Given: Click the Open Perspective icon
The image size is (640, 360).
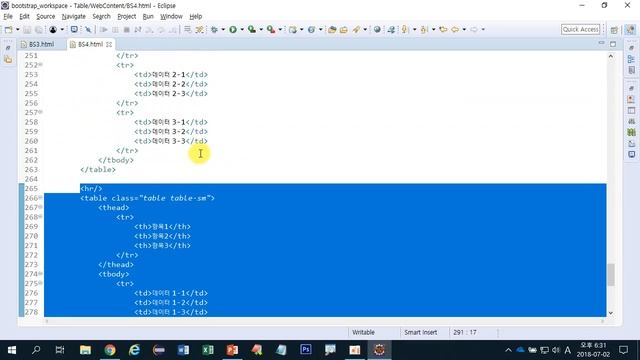Looking at the screenshot, I should [614, 30].
